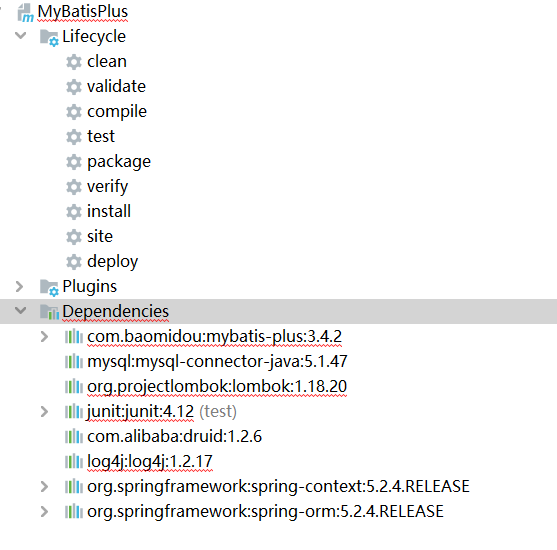The height and width of the screenshot is (550, 557).
Task: Click the gear icon beside install
Action: 74,212
